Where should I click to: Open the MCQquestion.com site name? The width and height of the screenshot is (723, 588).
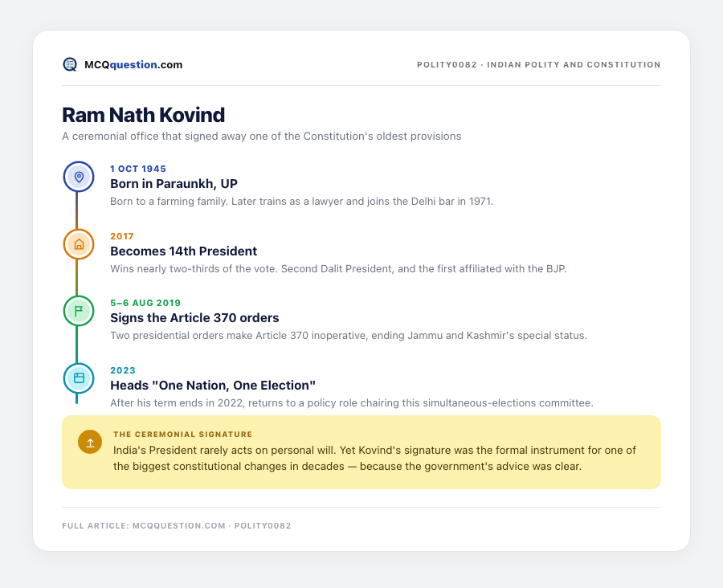point(133,64)
